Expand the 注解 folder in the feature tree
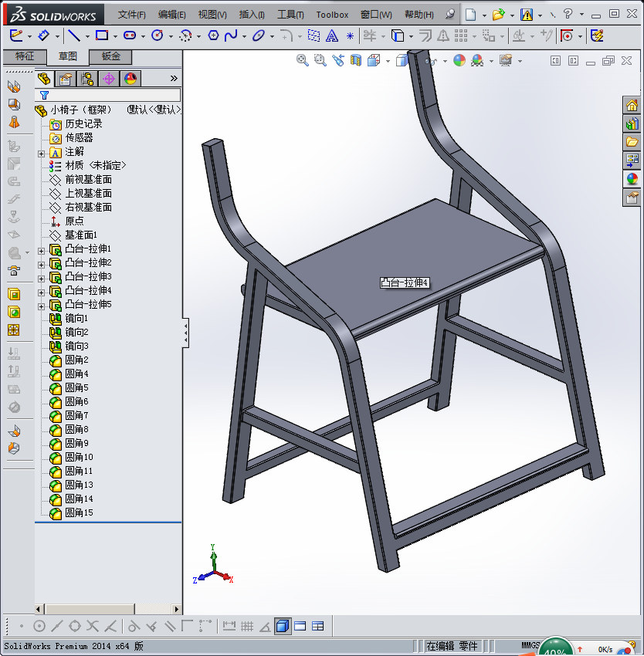This screenshot has height=656, width=644. [x=39, y=153]
